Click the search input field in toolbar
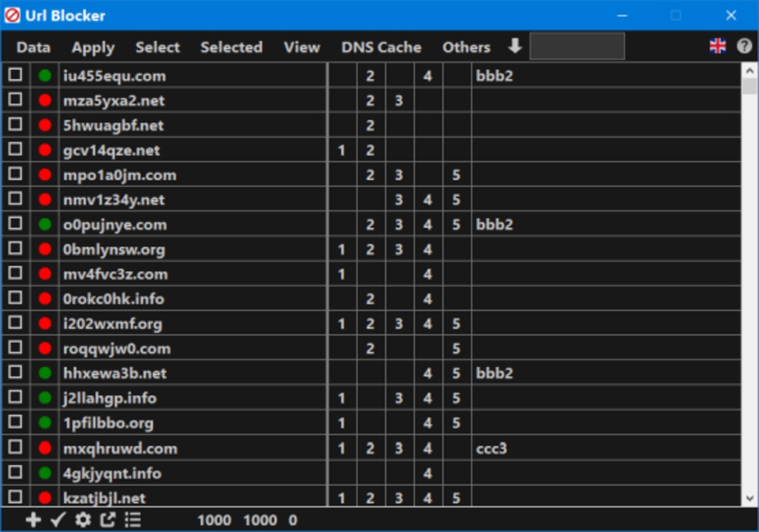 tap(577, 47)
